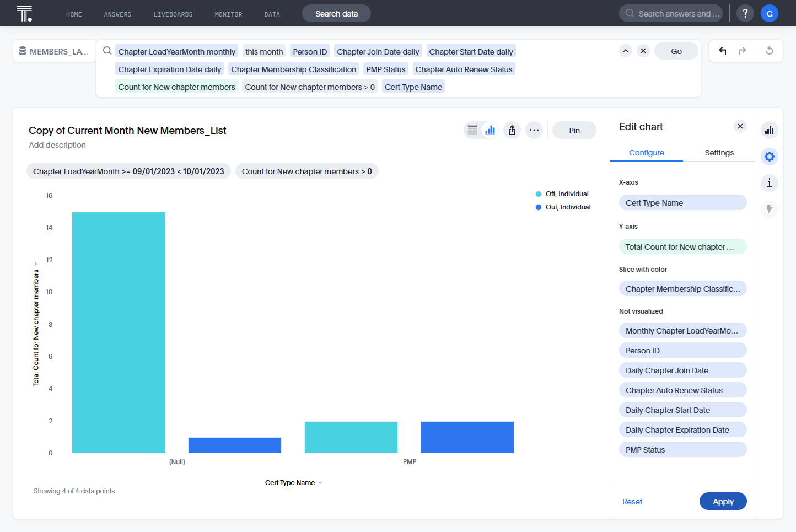Switch to table view
The image size is (796, 532).
point(472,130)
